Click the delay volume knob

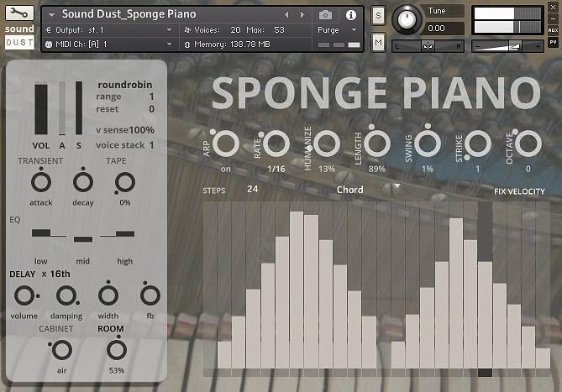tap(24, 295)
